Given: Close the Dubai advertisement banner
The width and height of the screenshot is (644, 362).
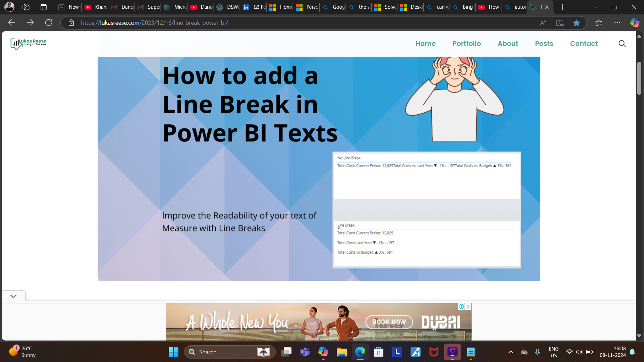Looking at the screenshot, I should 468,306.
